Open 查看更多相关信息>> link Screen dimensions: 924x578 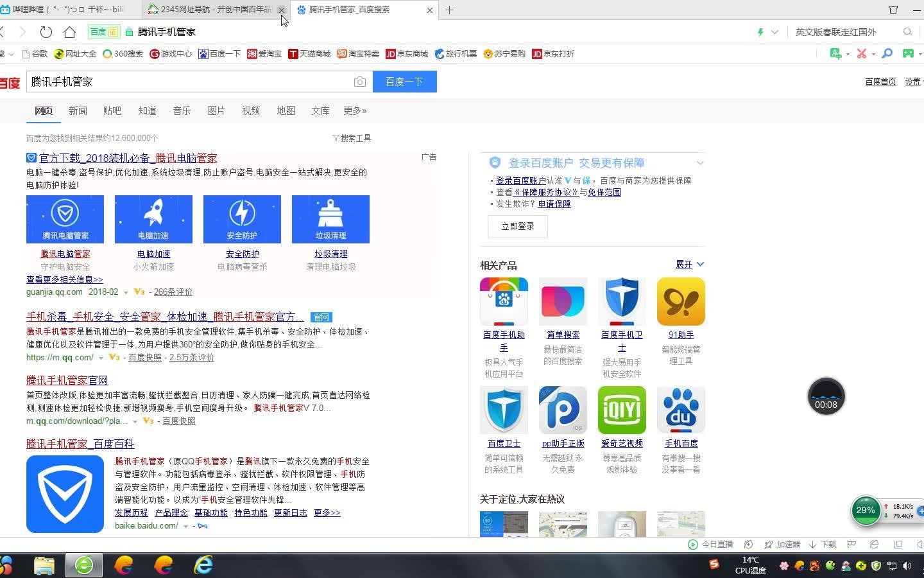pyautogui.click(x=64, y=279)
